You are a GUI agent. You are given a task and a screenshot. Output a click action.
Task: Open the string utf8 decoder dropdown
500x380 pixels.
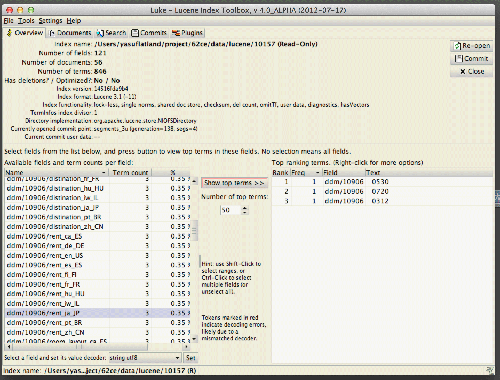pyautogui.click(x=145, y=358)
